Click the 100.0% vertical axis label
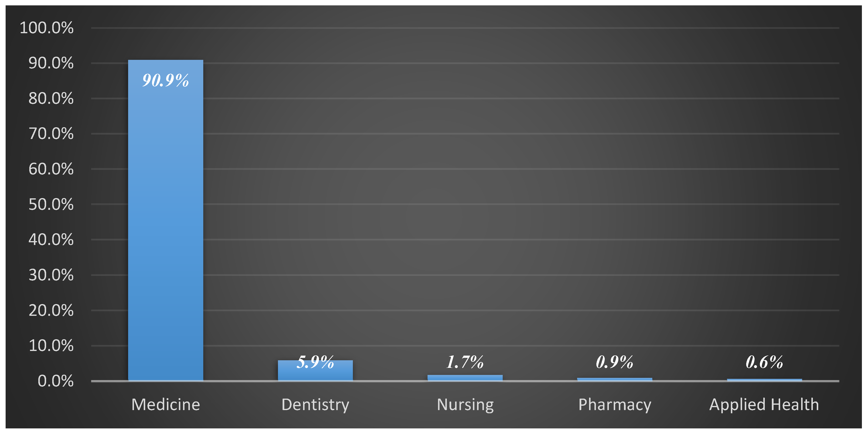The height and width of the screenshot is (435, 868). (47, 28)
